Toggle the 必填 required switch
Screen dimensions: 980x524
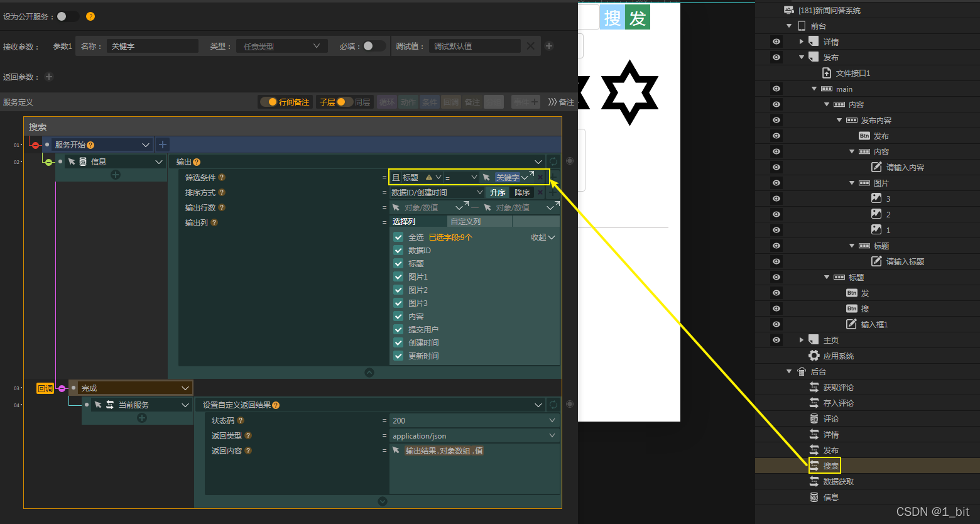click(x=374, y=46)
